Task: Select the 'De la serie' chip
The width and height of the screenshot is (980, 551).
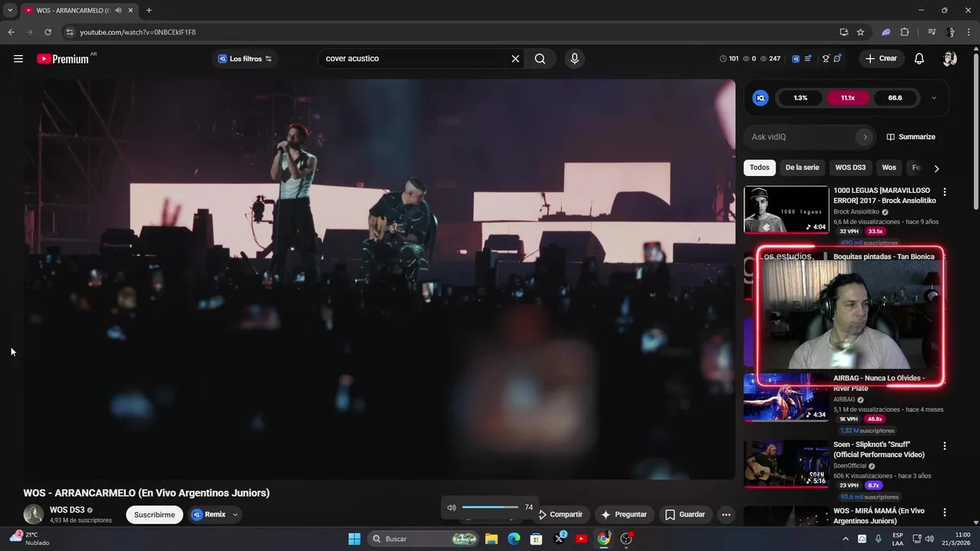Action: [802, 168]
